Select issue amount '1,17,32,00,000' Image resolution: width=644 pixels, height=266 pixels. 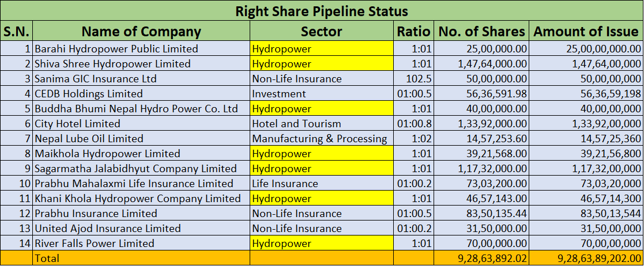[586, 169]
